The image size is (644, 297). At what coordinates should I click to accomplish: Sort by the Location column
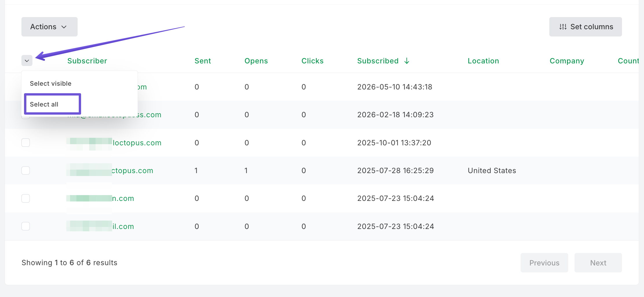point(483,61)
